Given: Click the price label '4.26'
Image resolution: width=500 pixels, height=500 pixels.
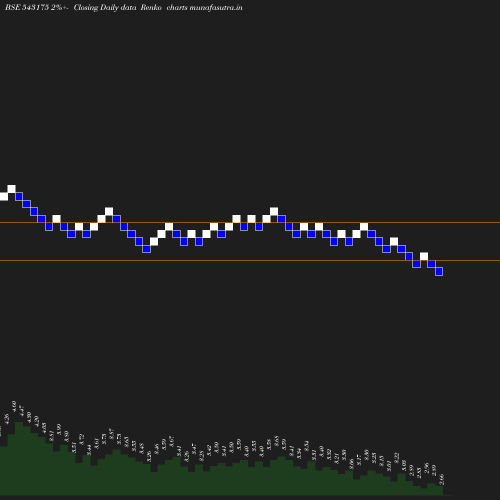Looking at the screenshot, I should [7, 419].
